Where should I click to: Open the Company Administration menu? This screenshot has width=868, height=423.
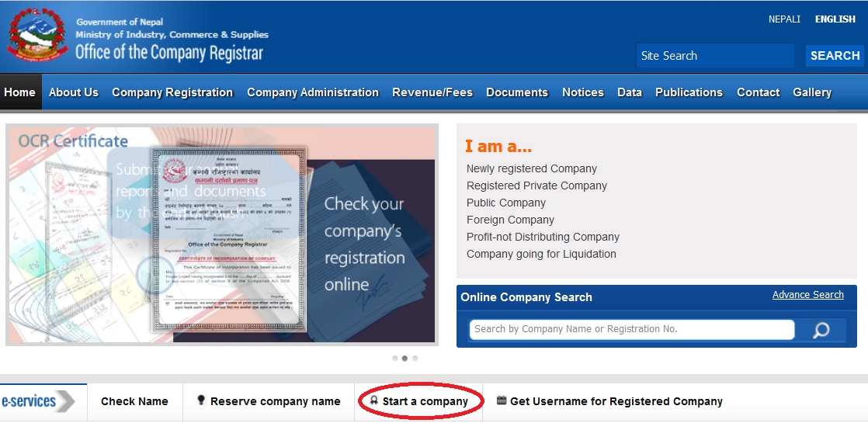tap(313, 92)
